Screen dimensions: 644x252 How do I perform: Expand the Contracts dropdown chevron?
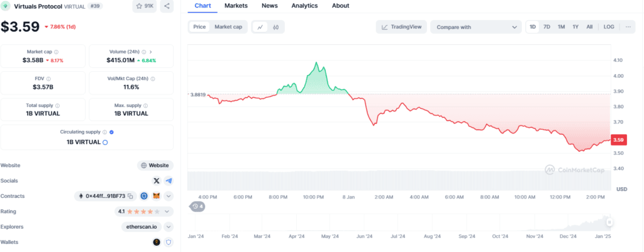coord(169,196)
